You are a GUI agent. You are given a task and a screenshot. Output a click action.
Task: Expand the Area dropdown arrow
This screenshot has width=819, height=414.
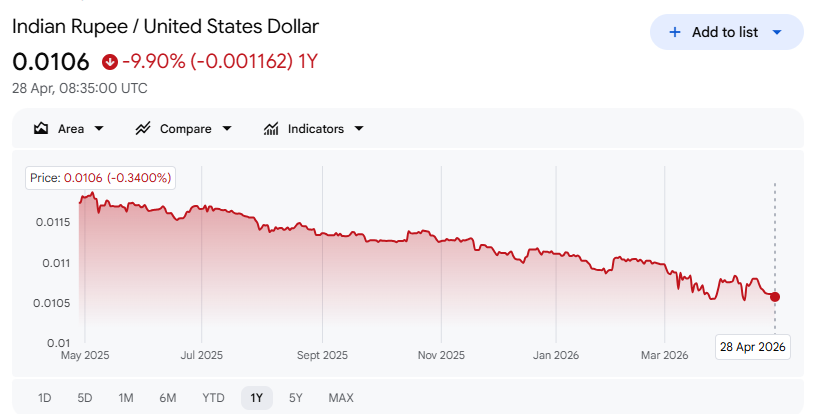pos(98,129)
